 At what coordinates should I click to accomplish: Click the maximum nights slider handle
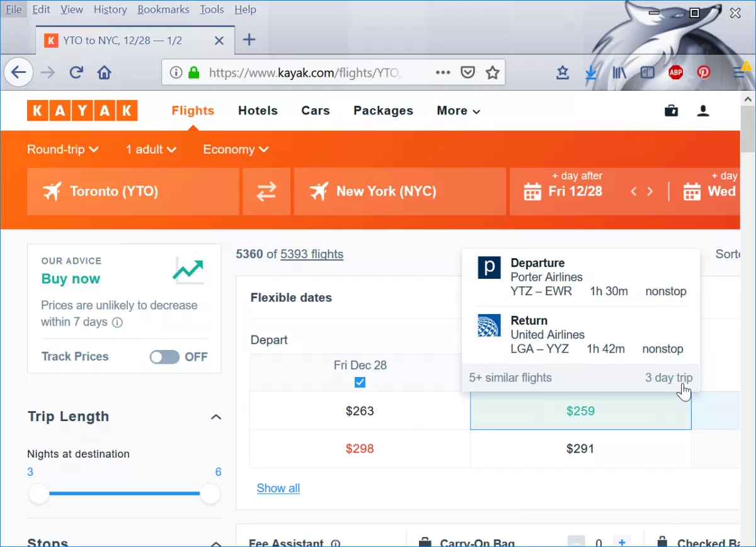(210, 494)
